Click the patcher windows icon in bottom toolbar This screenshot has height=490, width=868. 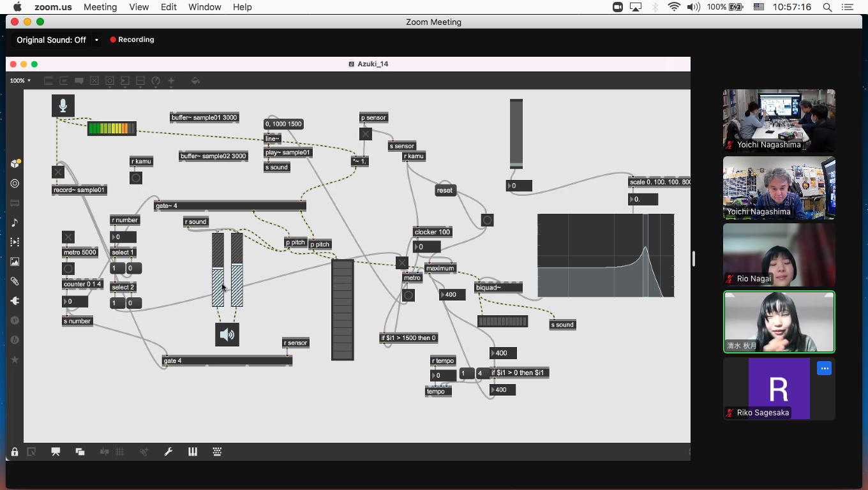[80, 452]
